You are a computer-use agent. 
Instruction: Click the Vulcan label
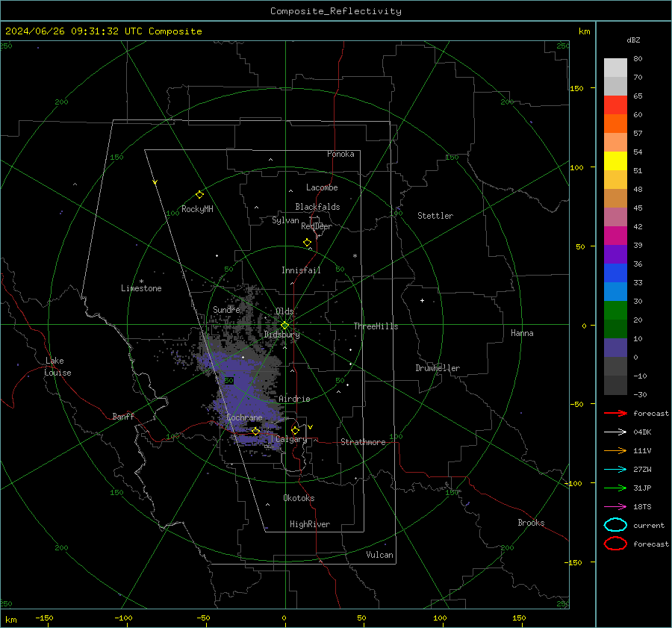click(x=379, y=555)
